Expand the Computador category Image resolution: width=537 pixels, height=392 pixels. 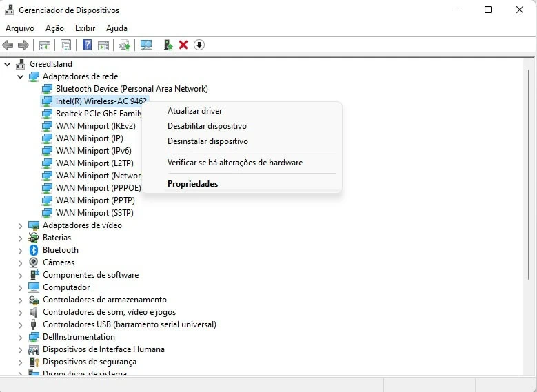21,287
